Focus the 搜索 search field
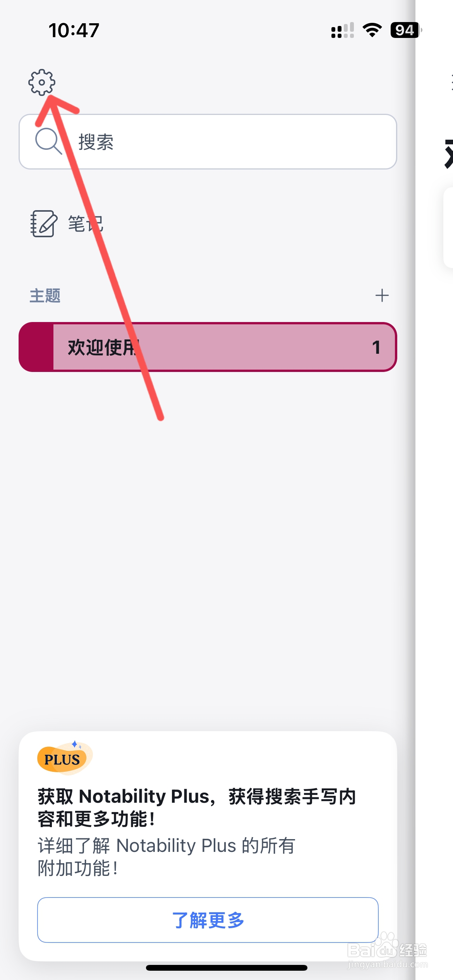The width and height of the screenshot is (453, 980). point(208,142)
